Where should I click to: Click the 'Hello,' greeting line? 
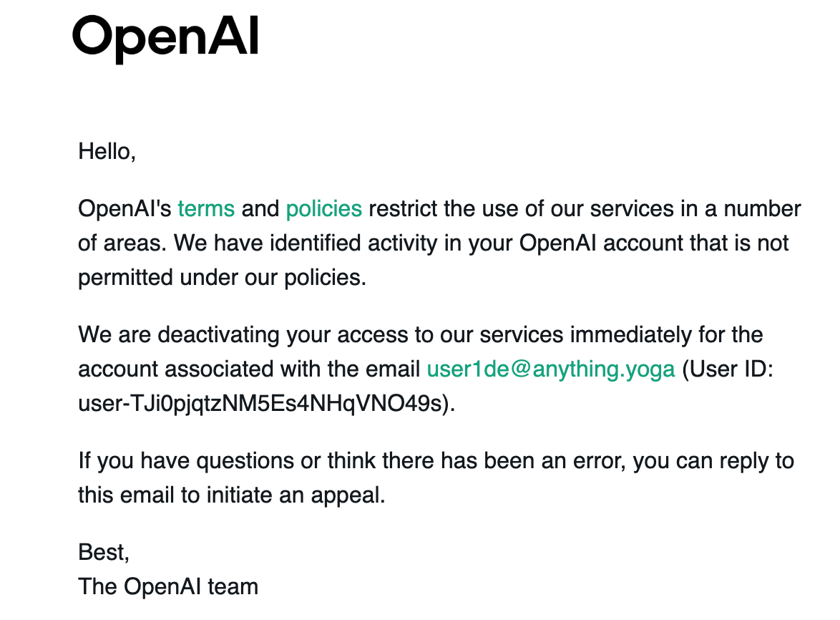[107, 152]
